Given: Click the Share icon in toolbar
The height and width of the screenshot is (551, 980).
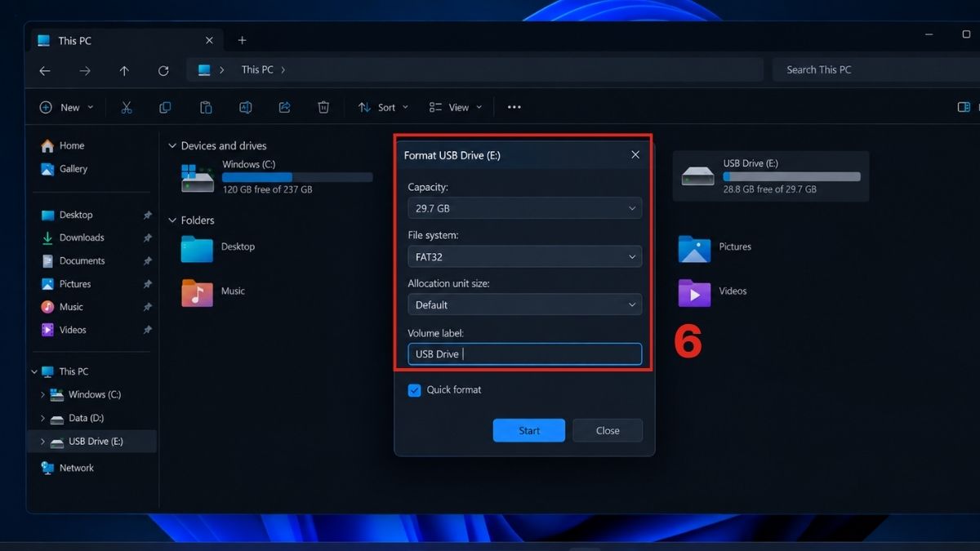Looking at the screenshot, I should 284,107.
